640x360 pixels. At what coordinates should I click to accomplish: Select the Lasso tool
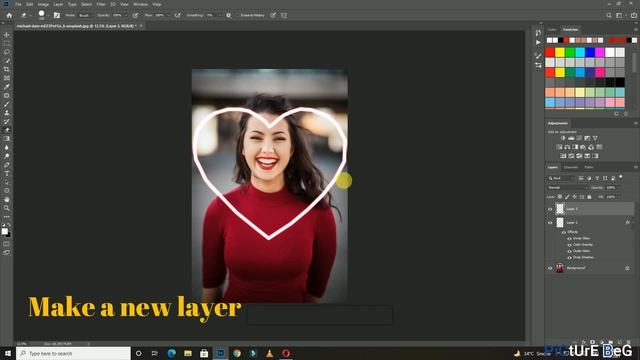(x=7, y=52)
